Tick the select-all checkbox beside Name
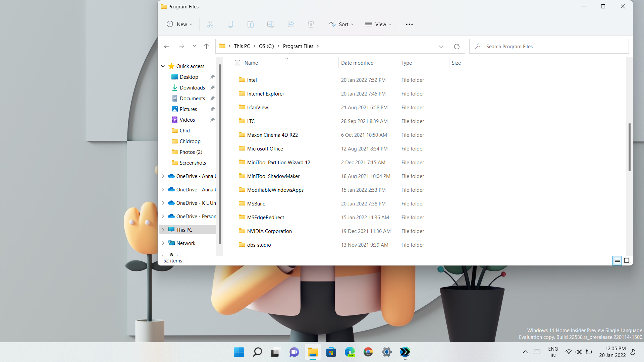644x362 pixels. pyautogui.click(x=237, y=63)
